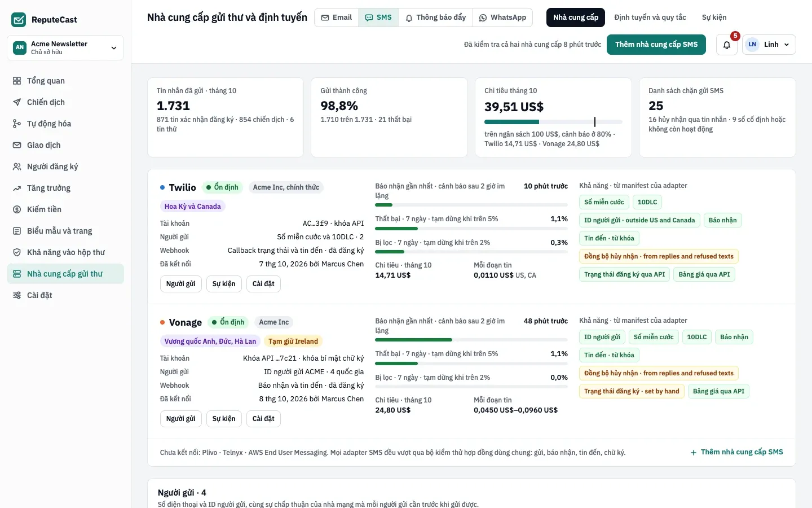Viewport: 812px width, 508px height.
Task: Click the Tạm giữ Ireland tag on Vonage
Action: (x=293, y=341)
